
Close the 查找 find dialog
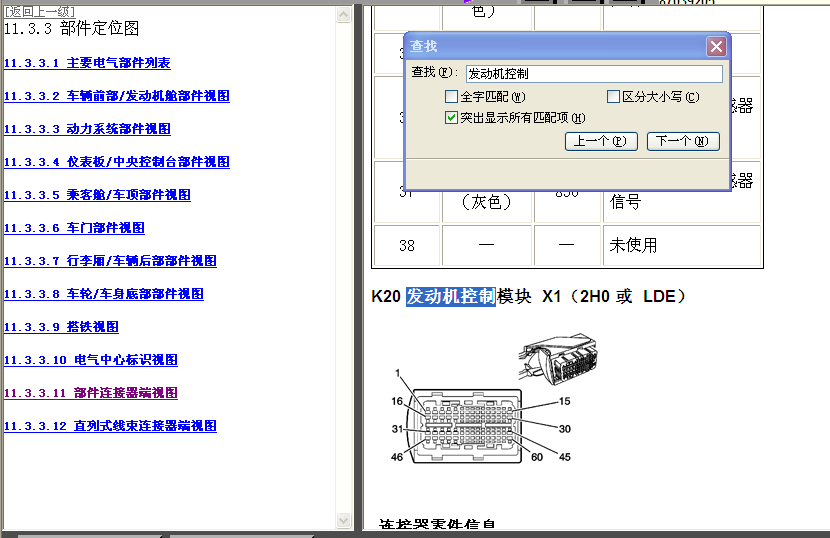pyautogui.click(x=716, y=47)
